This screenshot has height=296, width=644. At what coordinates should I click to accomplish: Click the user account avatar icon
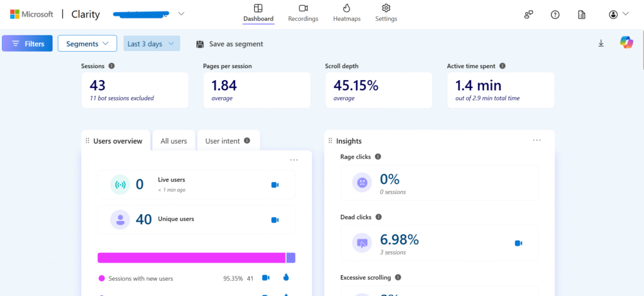[x=613, y=15]
